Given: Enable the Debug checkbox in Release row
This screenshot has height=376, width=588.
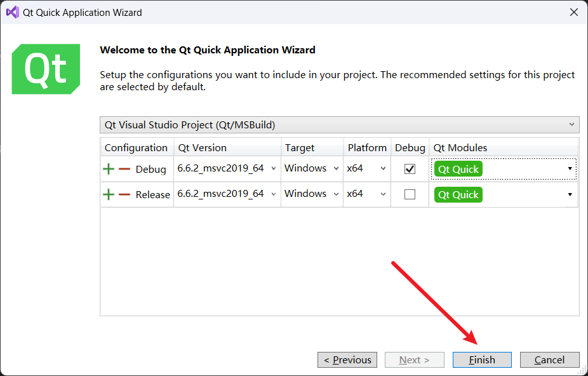Looking at the screenshot, I should click(x=410, y=194).
